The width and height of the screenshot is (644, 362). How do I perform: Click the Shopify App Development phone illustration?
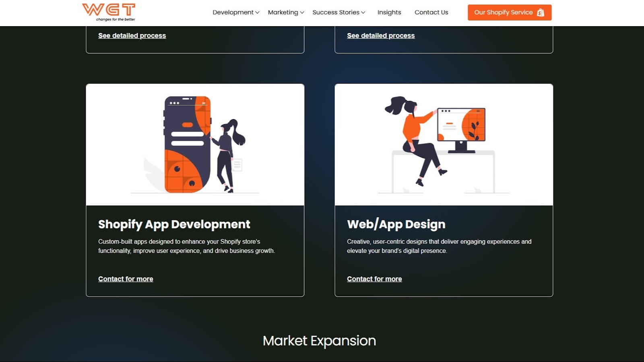[188, 144]
